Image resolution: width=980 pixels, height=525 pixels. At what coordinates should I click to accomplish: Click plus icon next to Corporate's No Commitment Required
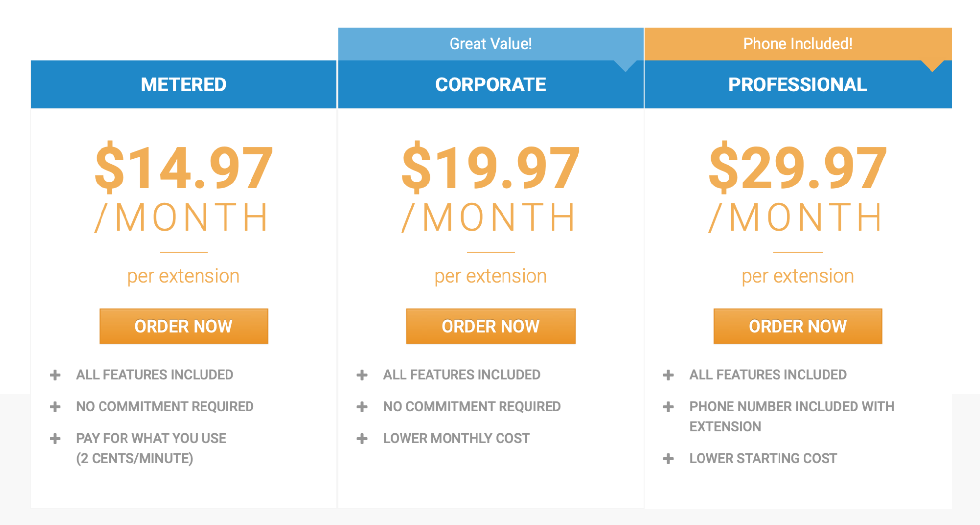(362, 407)
